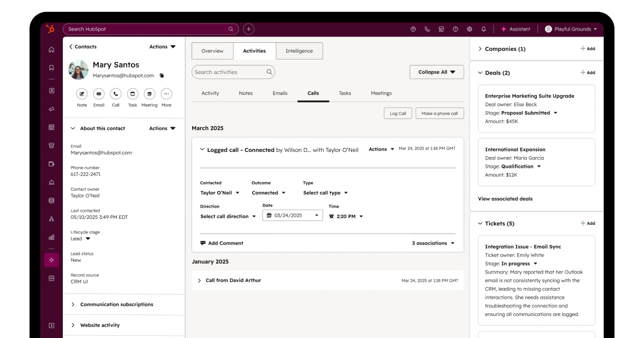Copy Mary Santos email with copy icon

(162, 76)
